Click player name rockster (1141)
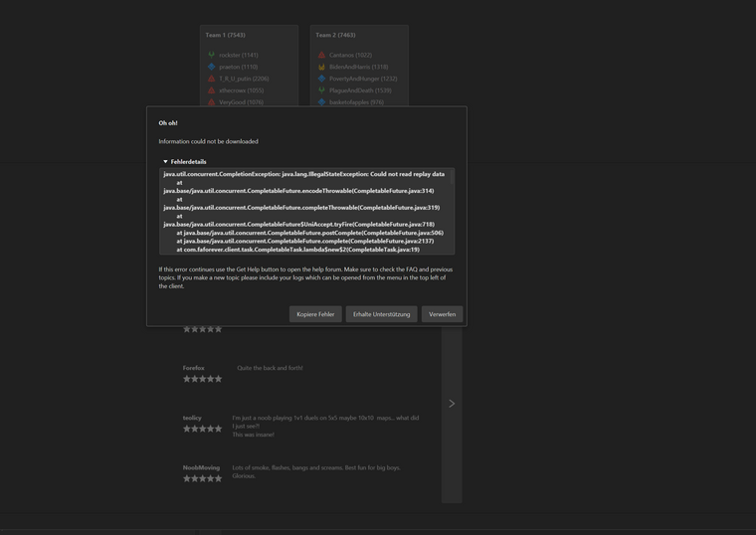This screenshot has height=535, width=756. pos(239,55)
